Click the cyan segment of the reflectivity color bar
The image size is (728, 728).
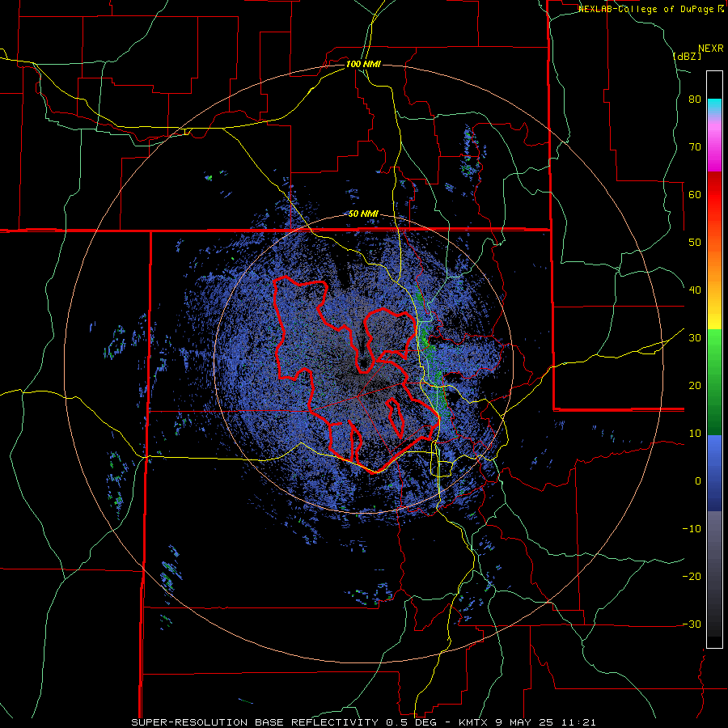pos(714,104)
